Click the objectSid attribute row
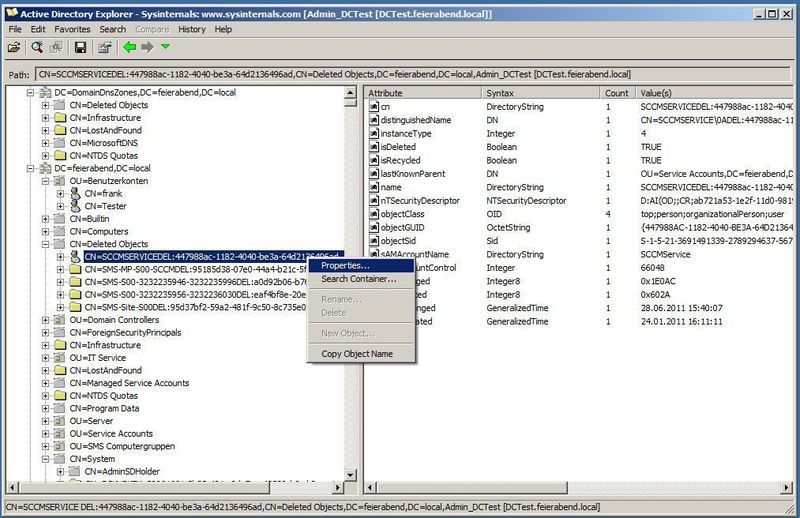 click(581, 241)
